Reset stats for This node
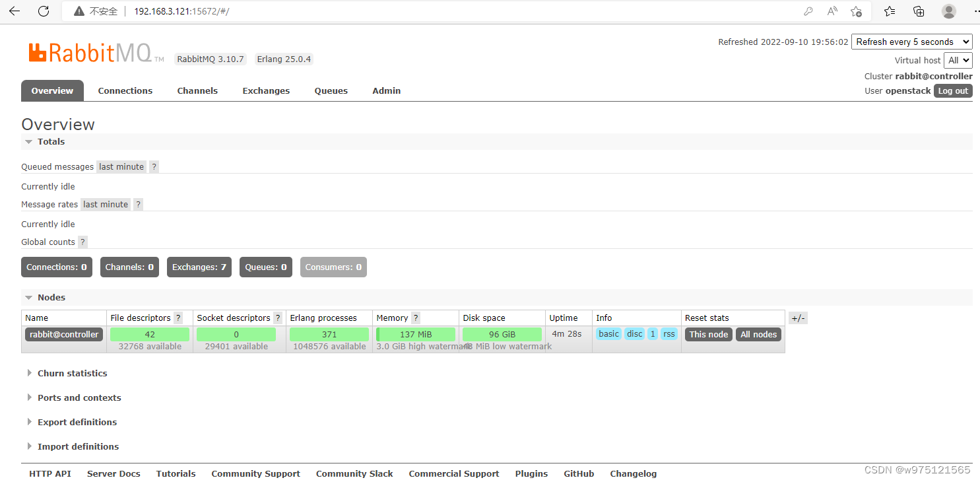Image resolution: width=980 pixels, height=480 pixels. (708, 334)
